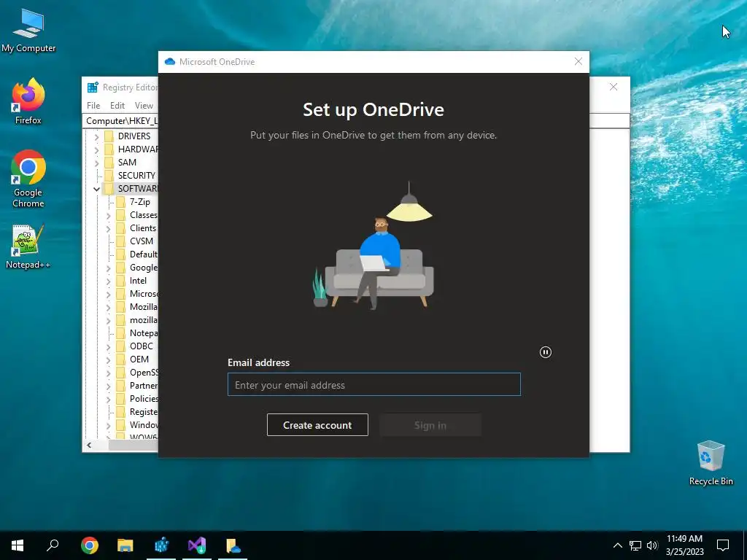This screenshot has width=747, height=560.
Task: Select the DRIVERS registry key
Action: pos(134,136)
